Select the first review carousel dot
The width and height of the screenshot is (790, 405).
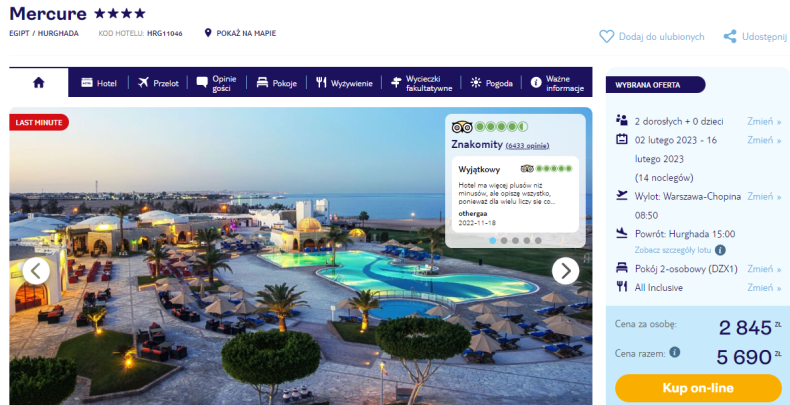pos(493,241)
